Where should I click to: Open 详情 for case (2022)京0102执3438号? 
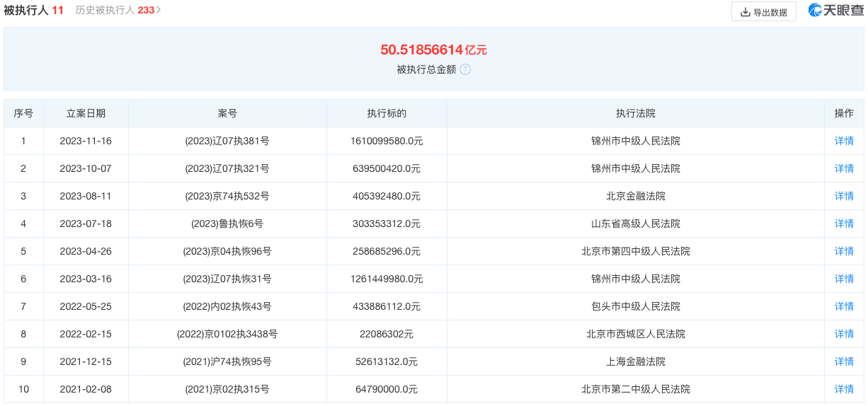[844, 334]
